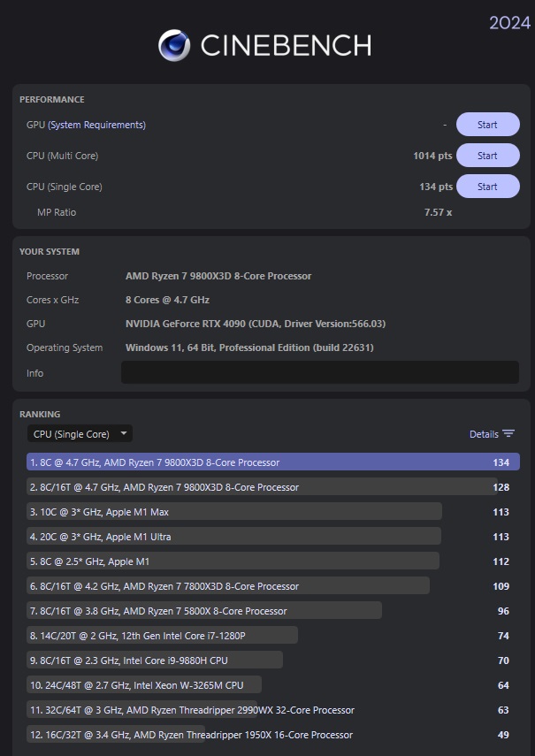Start the GPU benchmark
535x756 pixels.
coord(488,125)
